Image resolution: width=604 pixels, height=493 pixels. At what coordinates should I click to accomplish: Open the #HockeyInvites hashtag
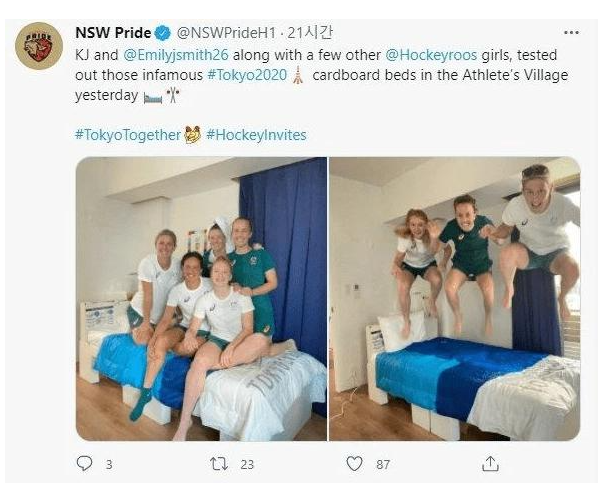(257, 135)
